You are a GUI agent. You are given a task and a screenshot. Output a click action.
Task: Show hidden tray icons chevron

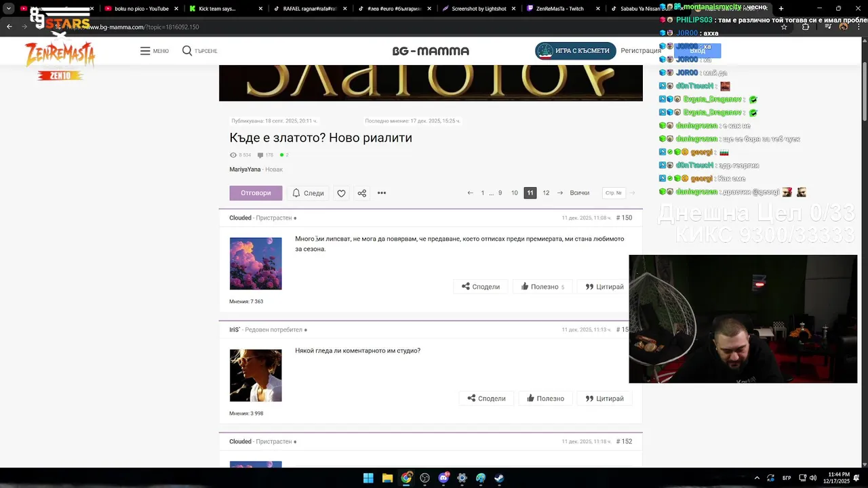coord(757,478)
